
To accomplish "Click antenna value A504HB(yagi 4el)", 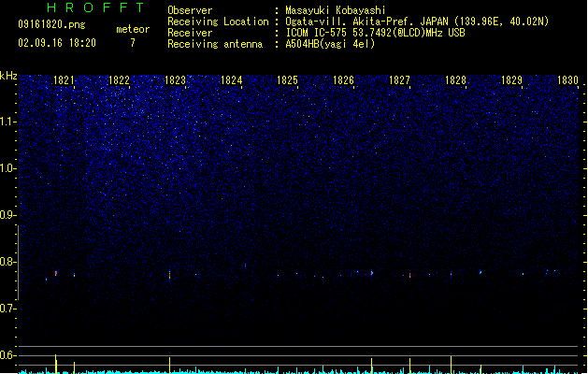I will coord(330,44).
